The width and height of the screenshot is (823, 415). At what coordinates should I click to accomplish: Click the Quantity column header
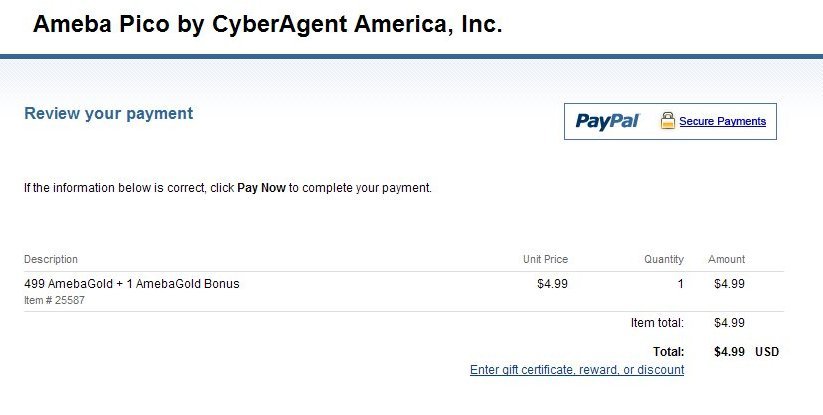click(664, 259)
